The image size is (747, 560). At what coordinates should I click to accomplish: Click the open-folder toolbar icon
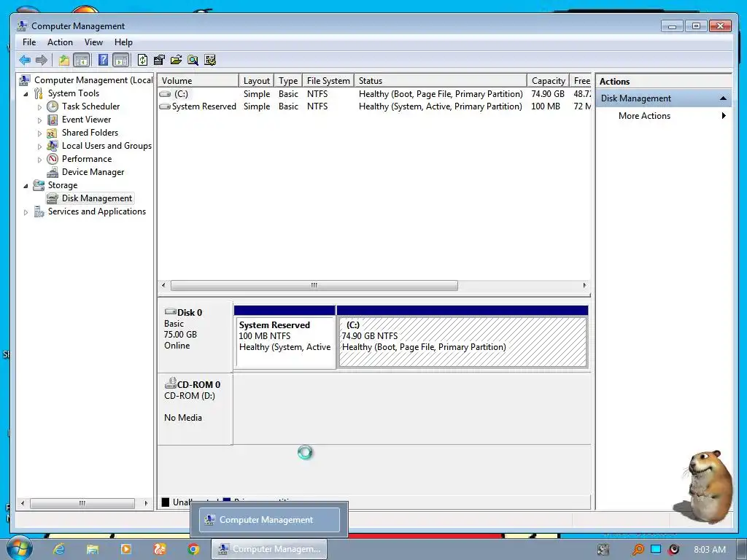[x=177, y=60]
